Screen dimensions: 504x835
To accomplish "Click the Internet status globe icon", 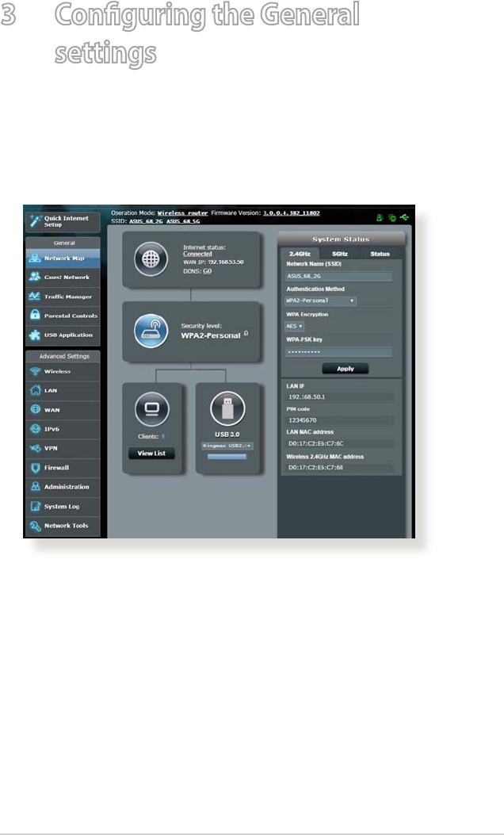I will (151, 259).
